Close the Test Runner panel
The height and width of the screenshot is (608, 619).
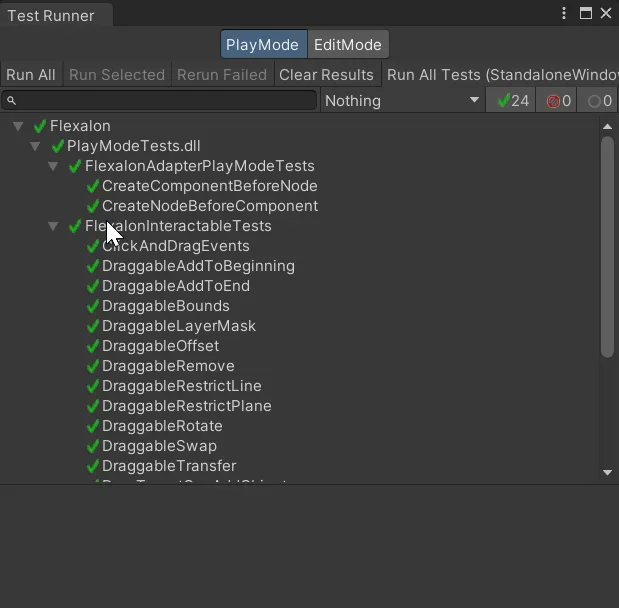tap(606, 13)
